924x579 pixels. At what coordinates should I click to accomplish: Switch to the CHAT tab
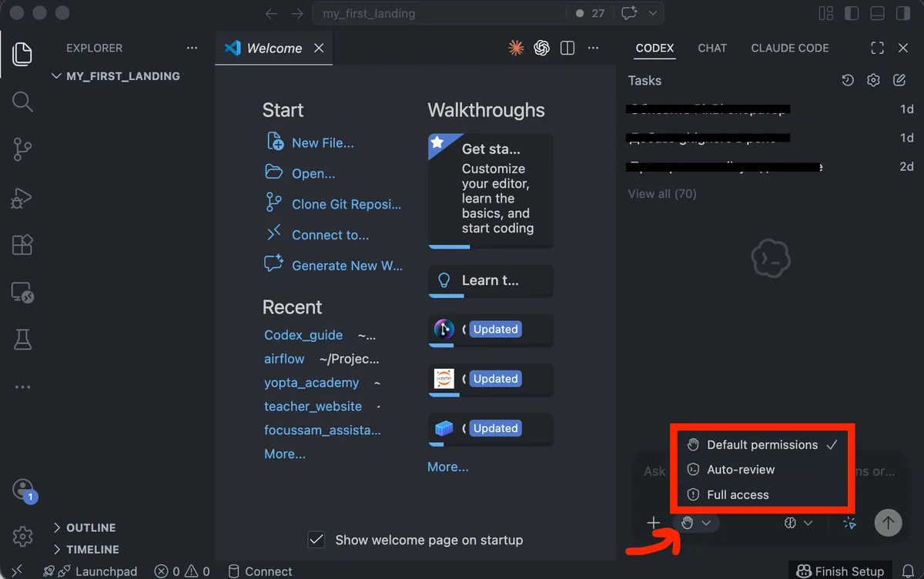pos(712,48)
